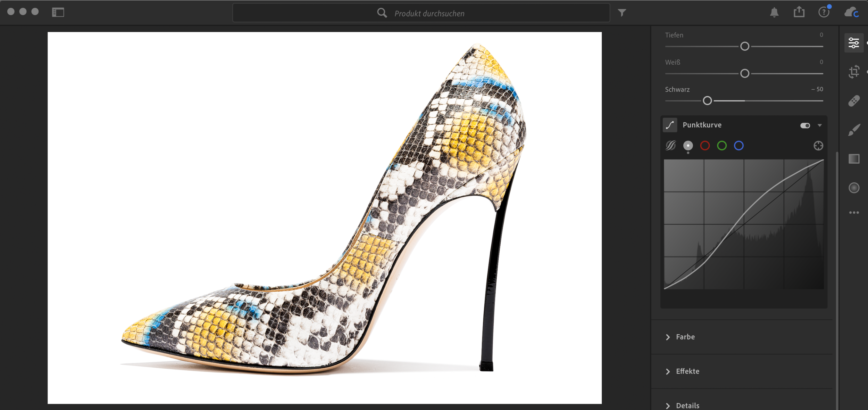Open the filter funnel icon
Image resolution: width=868 pixels, height=410 pixels.
point(622,13)
